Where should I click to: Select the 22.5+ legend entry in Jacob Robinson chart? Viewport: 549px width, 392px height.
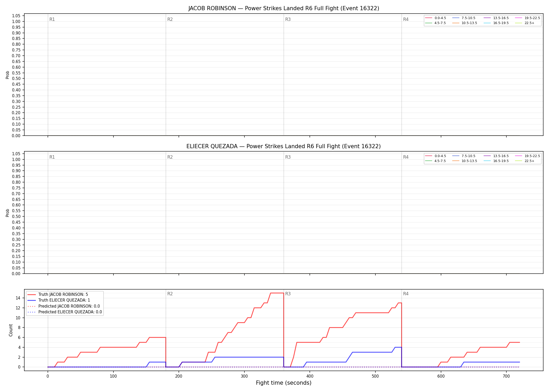click(525, 23)
